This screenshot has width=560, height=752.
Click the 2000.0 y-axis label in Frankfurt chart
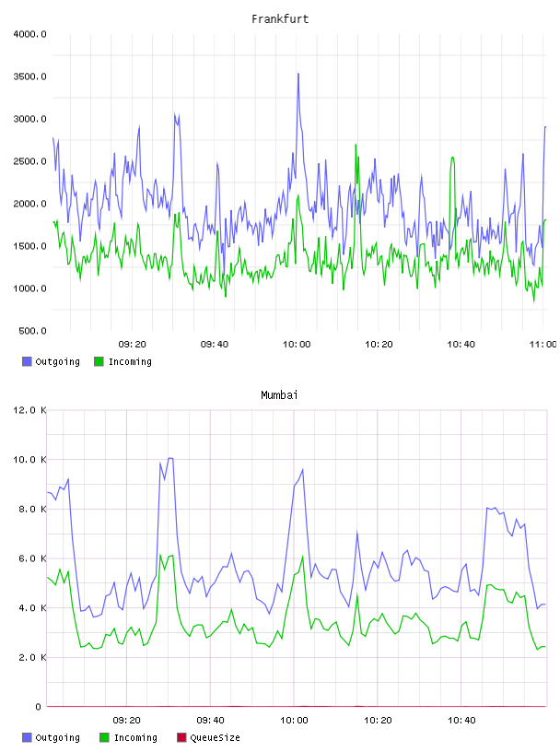pos(29,204)
